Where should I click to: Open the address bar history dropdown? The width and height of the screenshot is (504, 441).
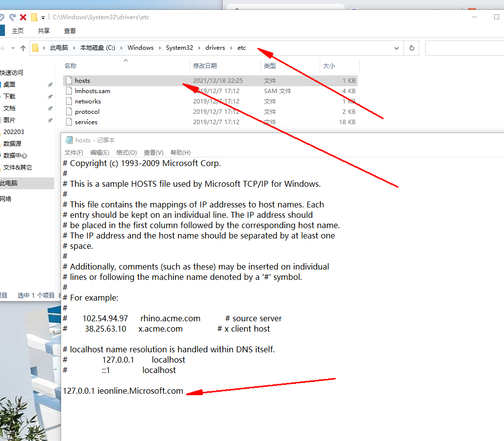396,48
